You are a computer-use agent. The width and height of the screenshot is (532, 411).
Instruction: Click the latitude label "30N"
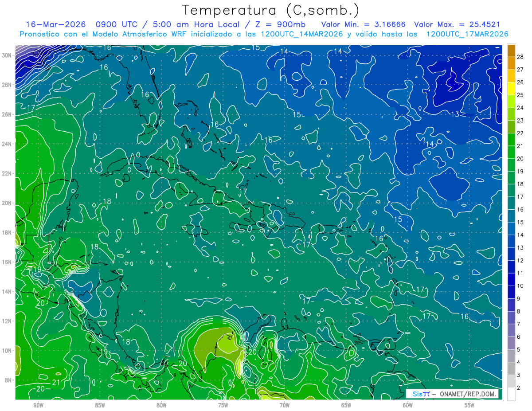[8, 55]
